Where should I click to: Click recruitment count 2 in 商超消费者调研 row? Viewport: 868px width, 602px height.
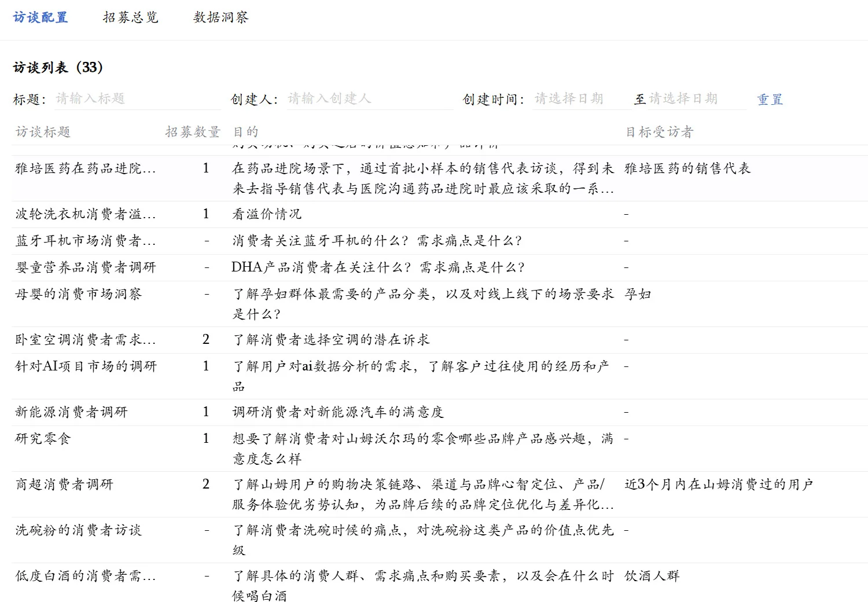pos(206,484)
